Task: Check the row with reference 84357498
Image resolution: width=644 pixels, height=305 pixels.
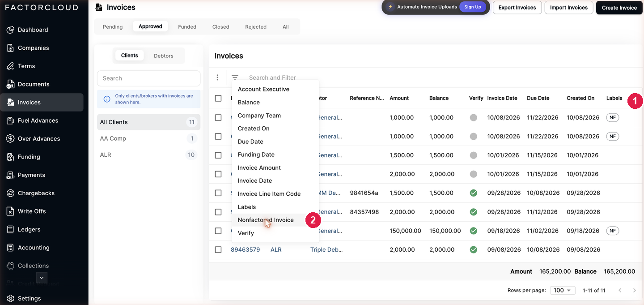Action: tap(218, 212)
